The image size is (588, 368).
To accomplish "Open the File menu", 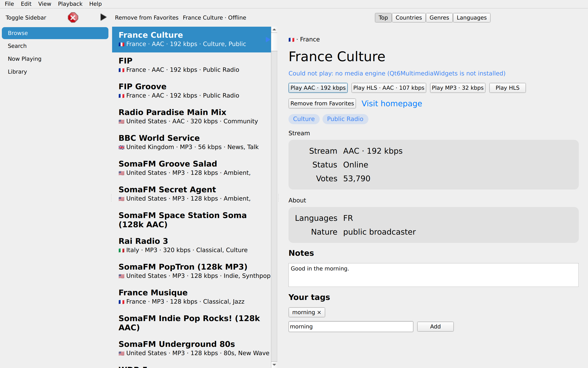I will pos(9,4).
